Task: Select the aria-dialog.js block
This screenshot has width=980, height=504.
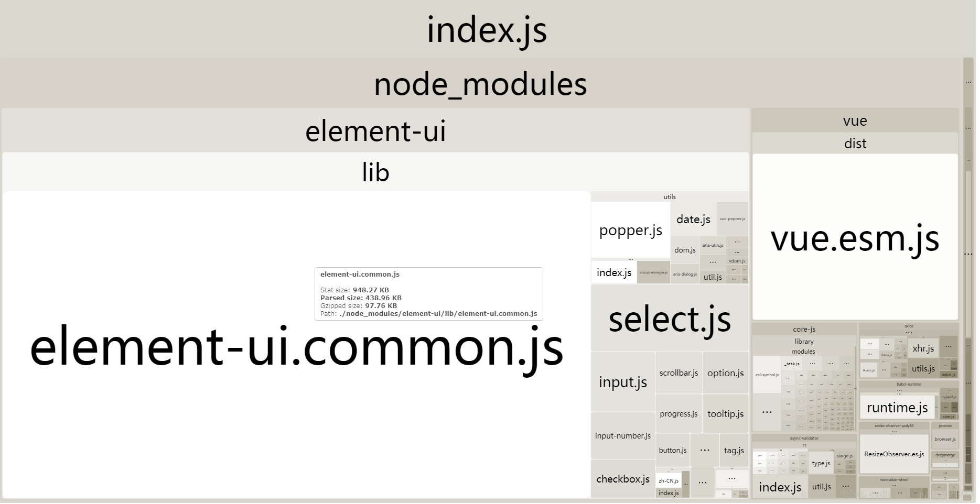Action: pos(685,274)
